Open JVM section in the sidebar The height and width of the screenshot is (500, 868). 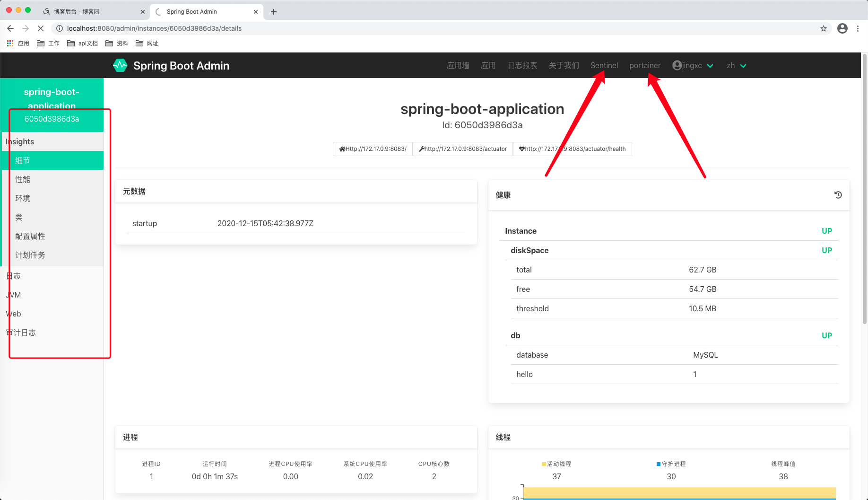coord(52,295)
